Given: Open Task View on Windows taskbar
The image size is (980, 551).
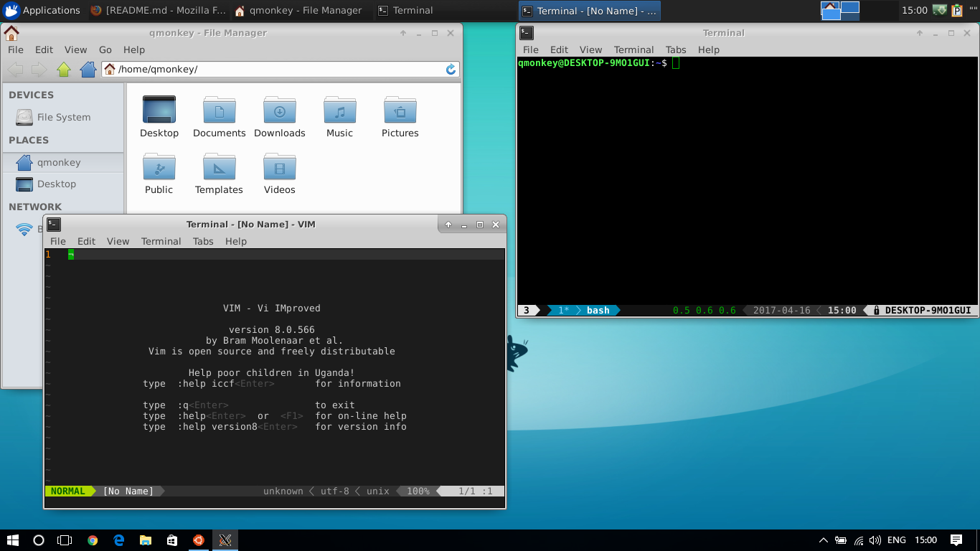Looking at the screenshot, I should (x=65, y=540).
